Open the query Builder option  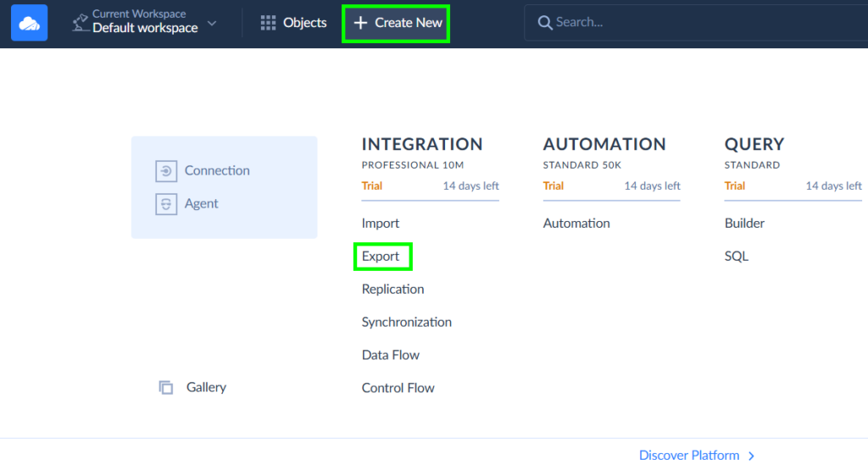point(744,224)
